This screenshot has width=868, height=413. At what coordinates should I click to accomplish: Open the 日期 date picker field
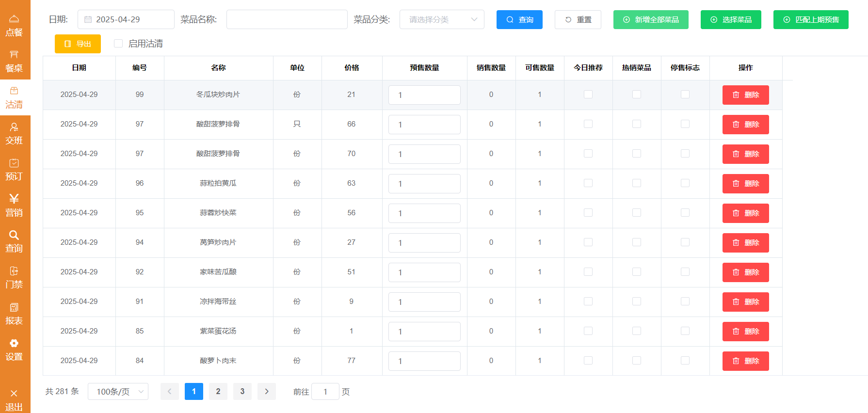click(x=126, y=19)
